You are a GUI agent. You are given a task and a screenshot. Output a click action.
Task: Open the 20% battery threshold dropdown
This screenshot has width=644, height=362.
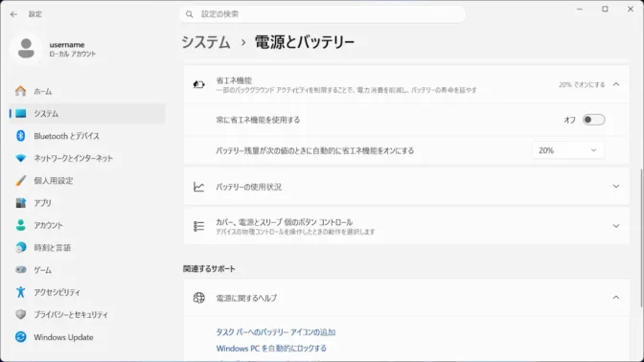coord(567,150)
